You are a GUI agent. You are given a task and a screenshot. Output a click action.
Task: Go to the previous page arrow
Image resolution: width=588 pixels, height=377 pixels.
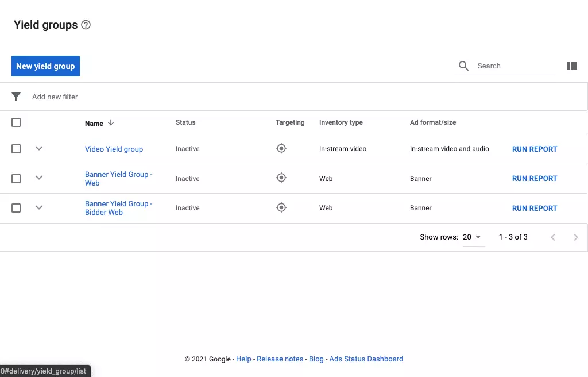[x=553, y=237]
